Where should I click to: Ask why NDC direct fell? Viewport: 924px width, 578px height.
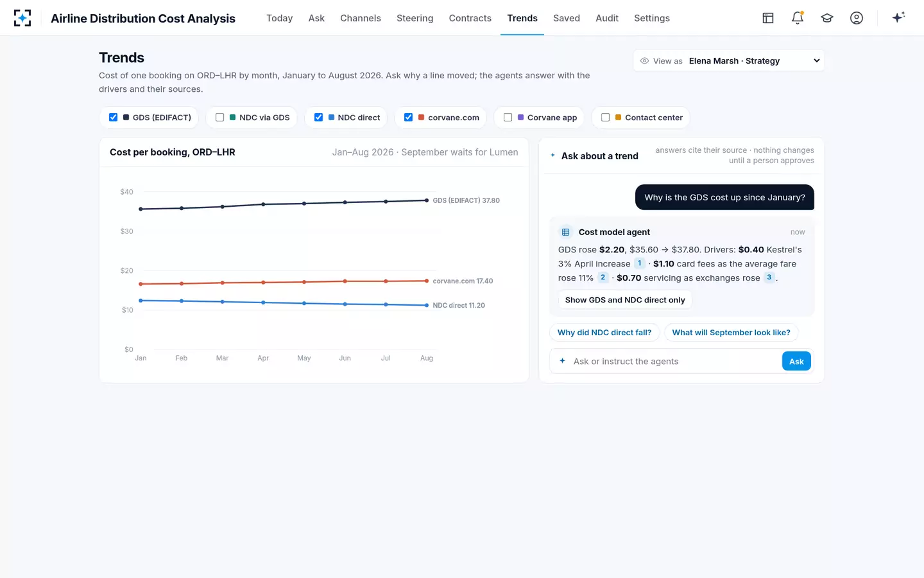tap(604, 333)
